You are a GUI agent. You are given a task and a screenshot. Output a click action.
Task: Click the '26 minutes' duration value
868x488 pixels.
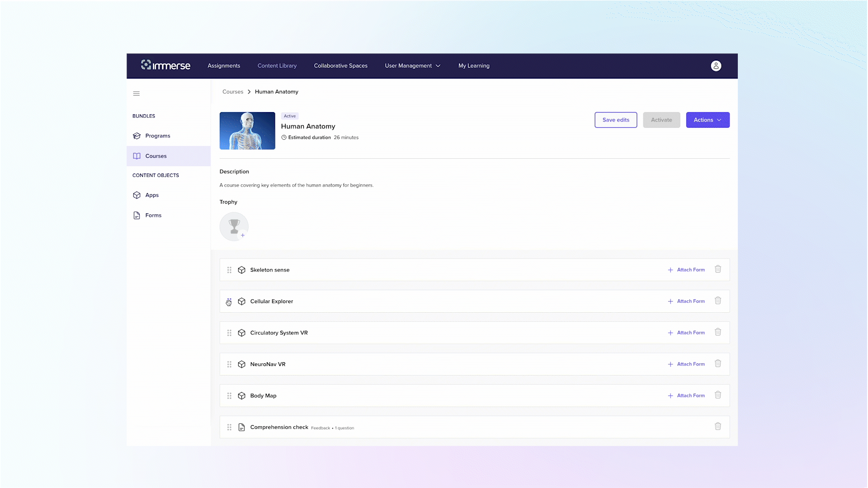point(346,137)
